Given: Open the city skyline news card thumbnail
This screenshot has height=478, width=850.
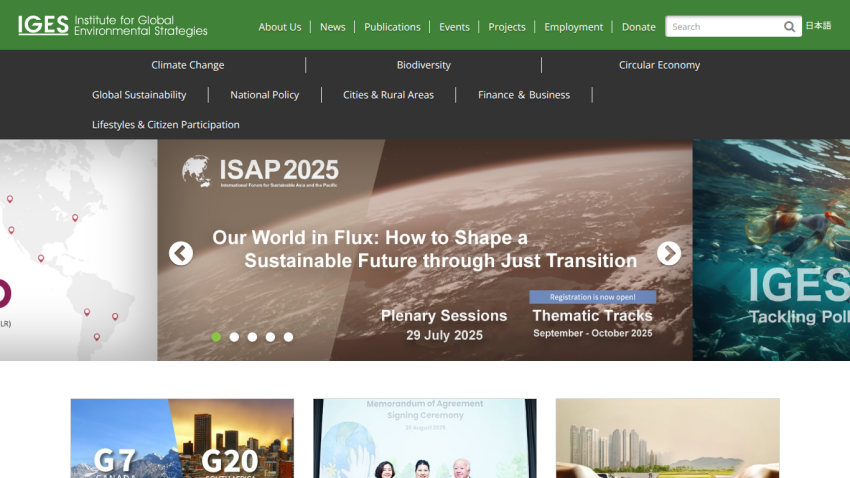Looking at the screenshot, I should tap(668, 438).
